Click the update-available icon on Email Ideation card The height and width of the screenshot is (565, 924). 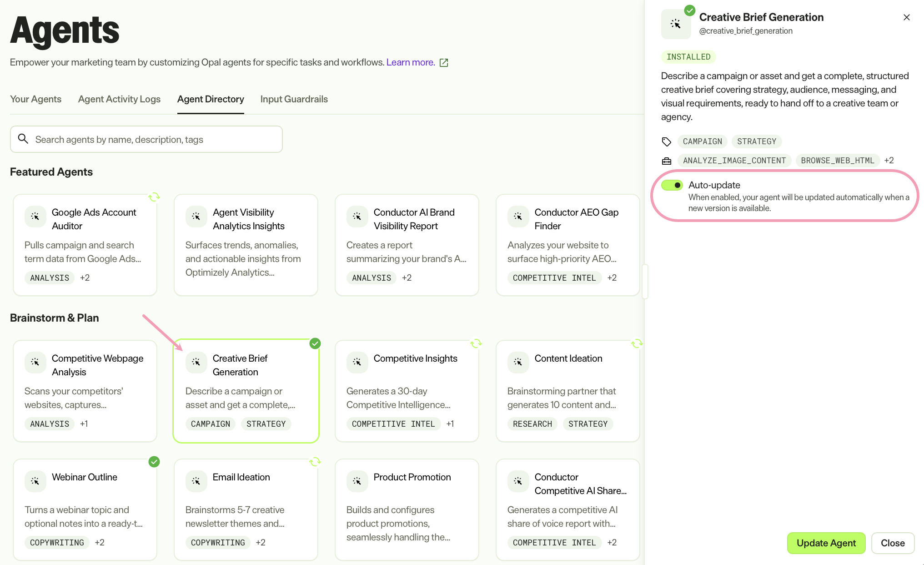[x=315, y=462]
